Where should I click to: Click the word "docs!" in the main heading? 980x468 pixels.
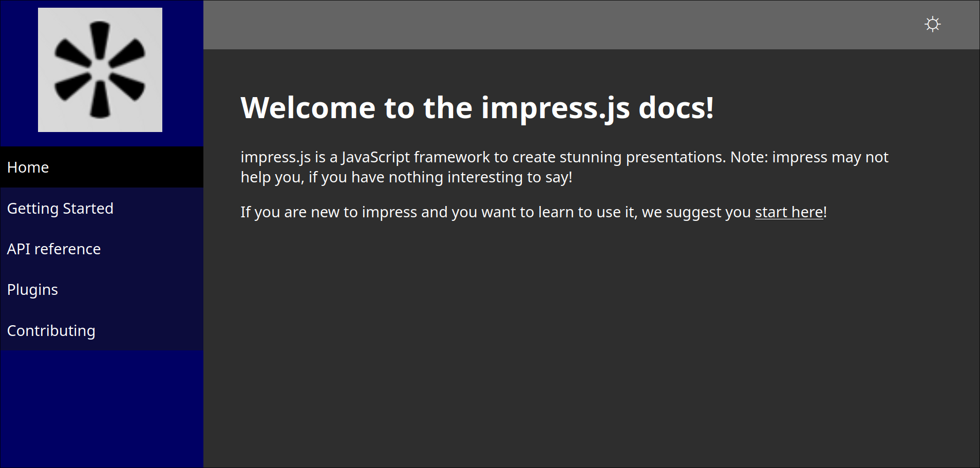(x=675, y=108)
